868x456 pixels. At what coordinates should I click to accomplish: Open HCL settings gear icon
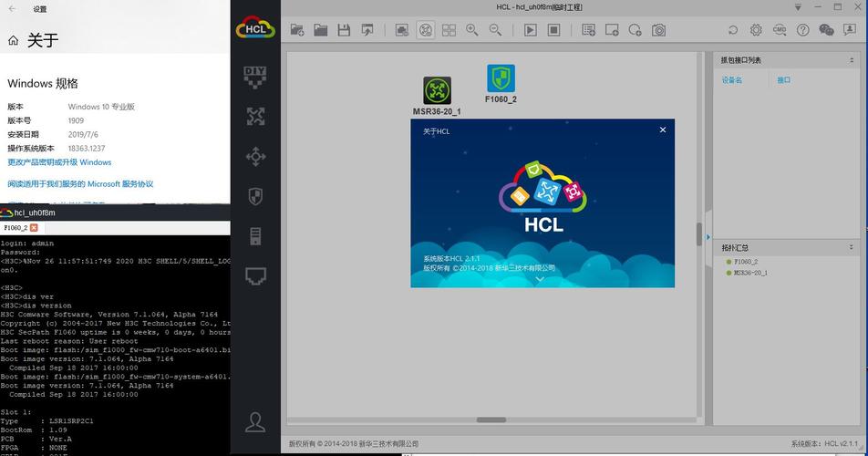[756, 30]
